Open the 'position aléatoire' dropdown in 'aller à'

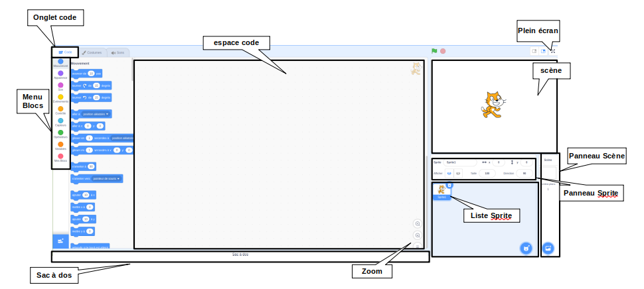[x=97, y=113]
